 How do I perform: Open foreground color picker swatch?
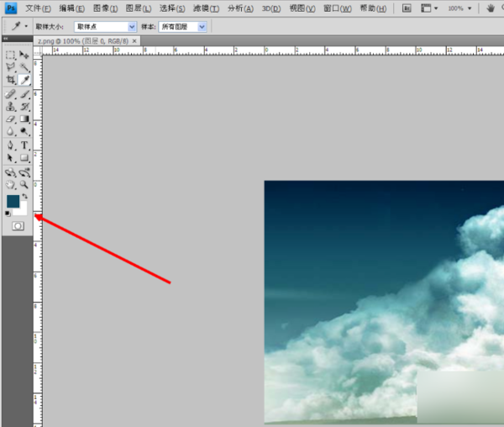(13, 201)
